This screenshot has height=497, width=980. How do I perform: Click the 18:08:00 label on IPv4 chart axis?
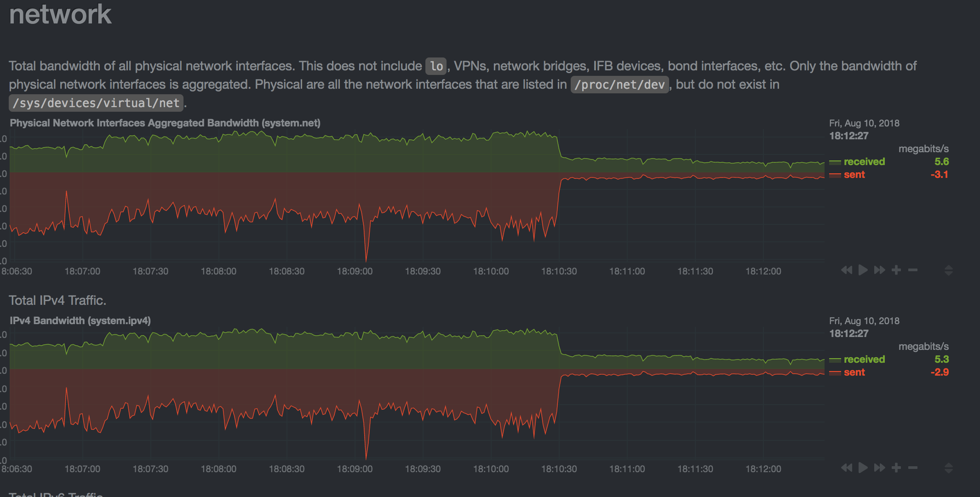(x=218, y=469)
